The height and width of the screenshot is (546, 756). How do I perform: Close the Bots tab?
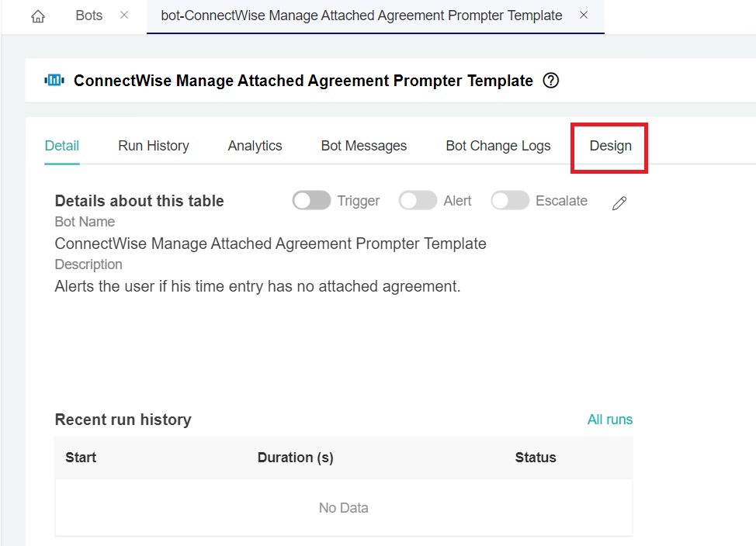[x=124, y=16]
